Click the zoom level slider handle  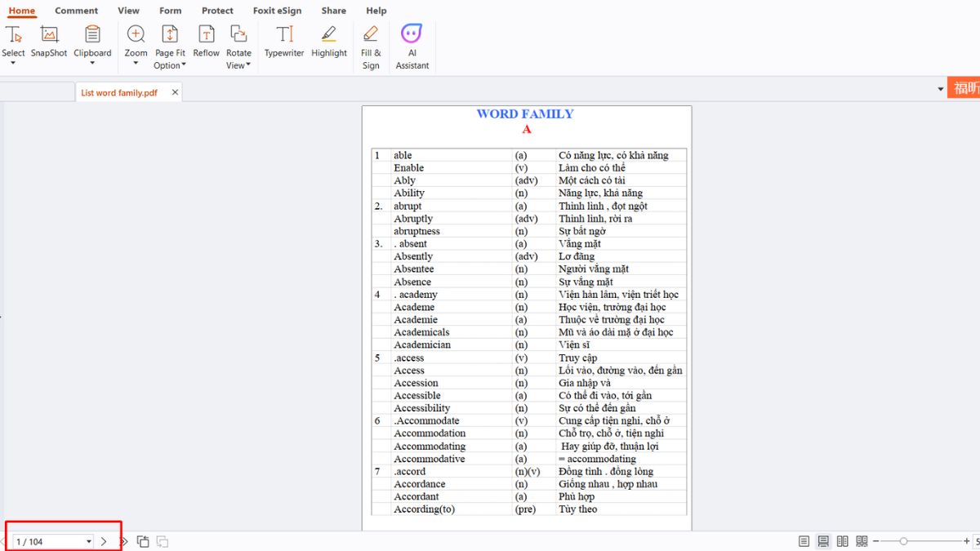tap(903, 541)
